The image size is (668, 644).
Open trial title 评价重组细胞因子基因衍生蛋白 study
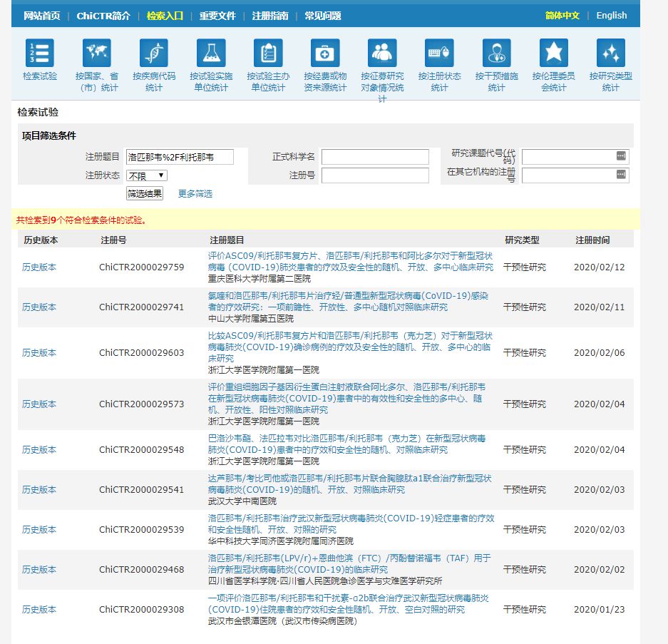346,399
